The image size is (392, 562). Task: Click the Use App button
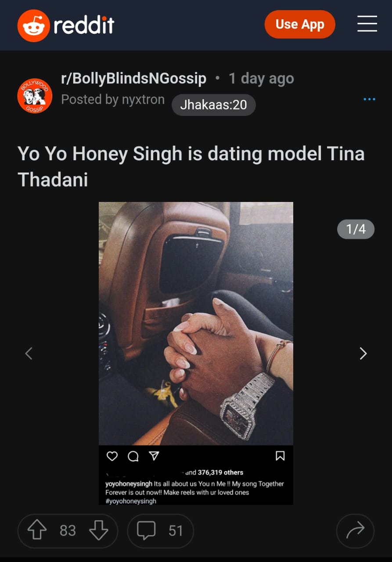tap(300, 24)
